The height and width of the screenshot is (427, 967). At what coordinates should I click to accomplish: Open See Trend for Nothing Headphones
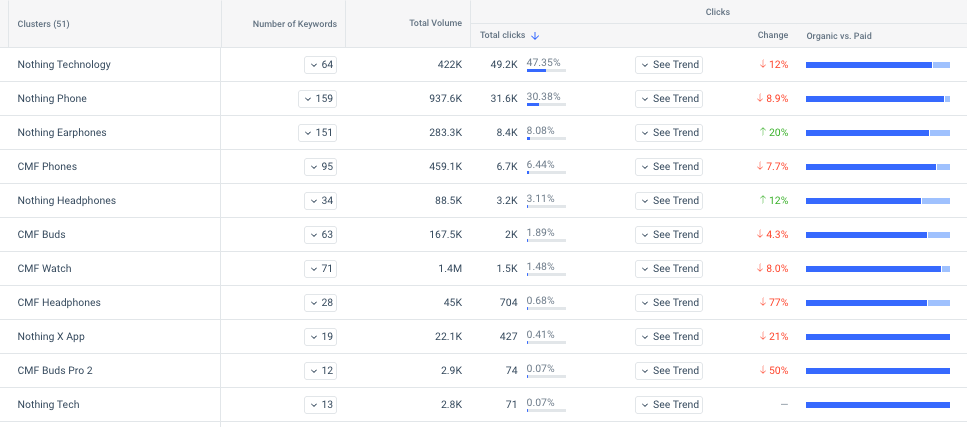click(x=669, y=201)
